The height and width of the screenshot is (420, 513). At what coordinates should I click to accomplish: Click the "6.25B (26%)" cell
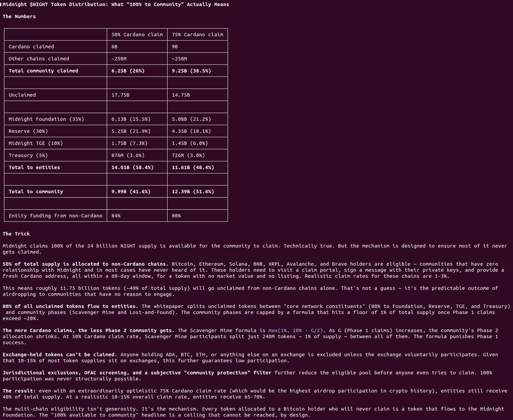128,70
